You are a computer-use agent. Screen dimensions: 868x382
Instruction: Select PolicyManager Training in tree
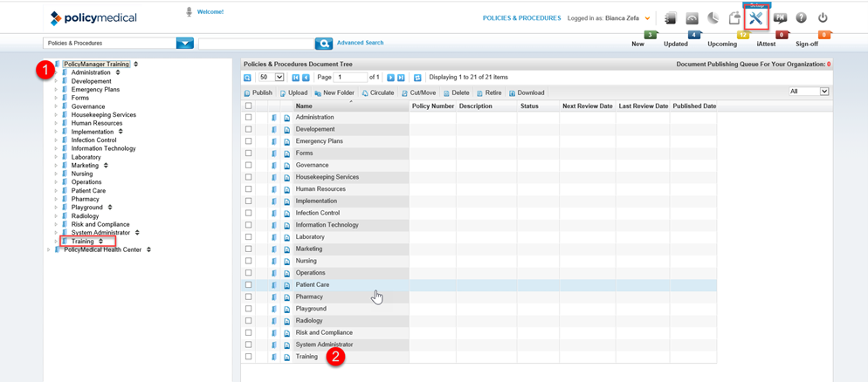tap(97, 65)
